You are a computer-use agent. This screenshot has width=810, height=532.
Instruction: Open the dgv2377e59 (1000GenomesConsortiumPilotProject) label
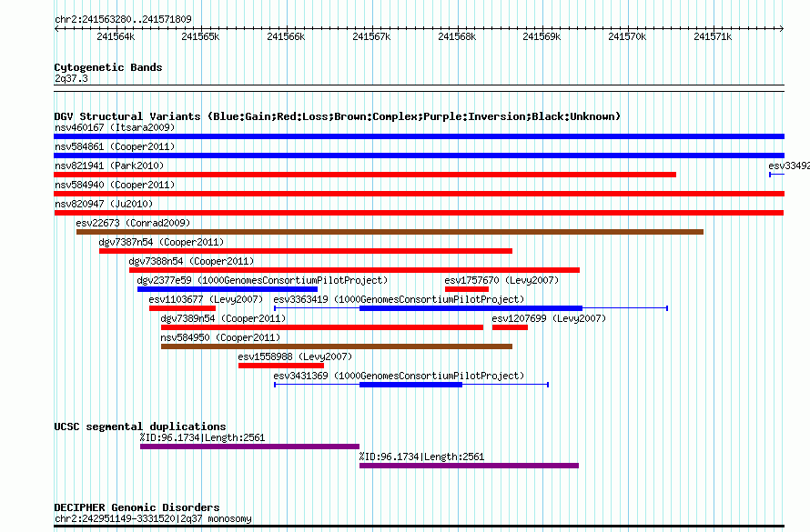click(262, 280)
